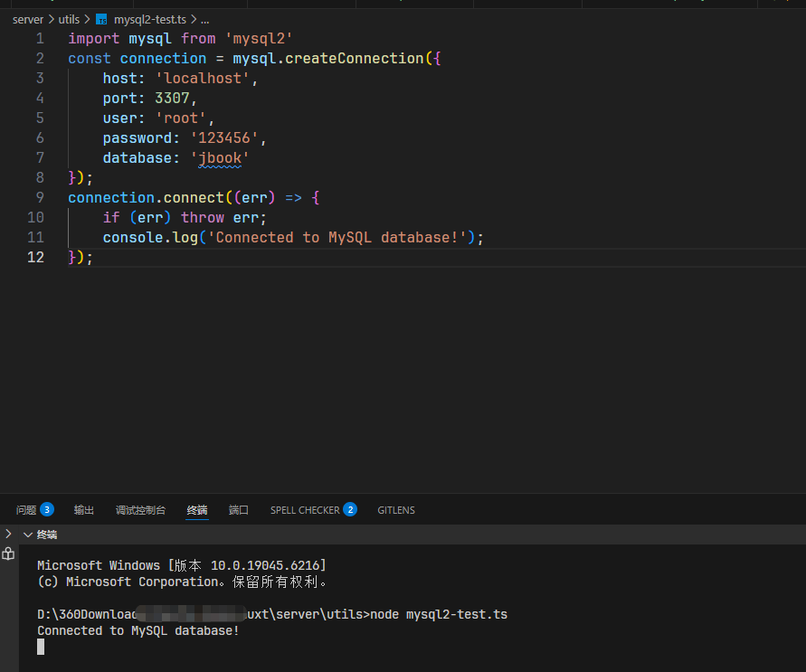Click the mysql2-test.ts breadcrumb file
The image size is (806, 672).
tap(150, 20)
